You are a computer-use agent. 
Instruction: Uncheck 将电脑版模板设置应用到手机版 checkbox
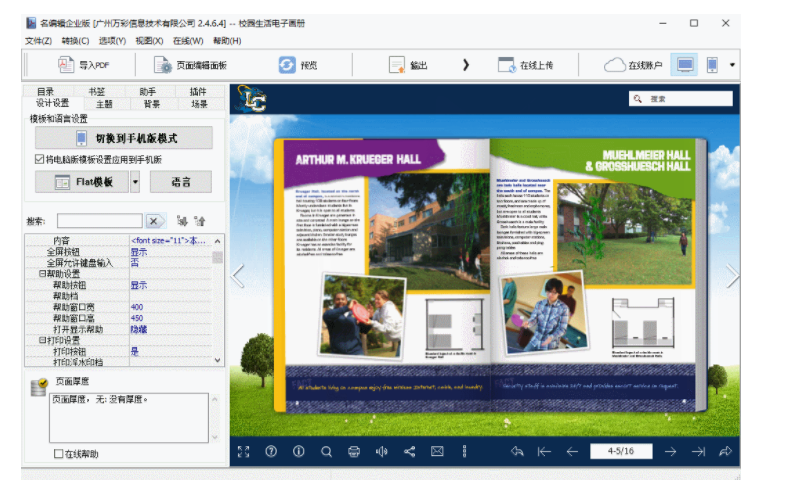point(39,159)
